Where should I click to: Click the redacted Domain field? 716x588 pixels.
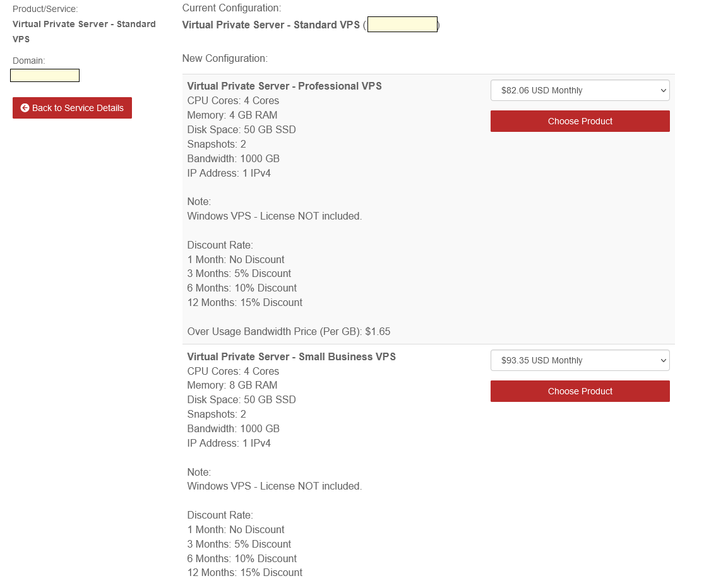[x=45, y=75]
